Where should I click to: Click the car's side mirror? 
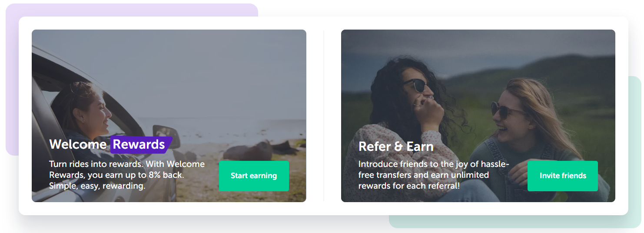(x=166, y=136)
